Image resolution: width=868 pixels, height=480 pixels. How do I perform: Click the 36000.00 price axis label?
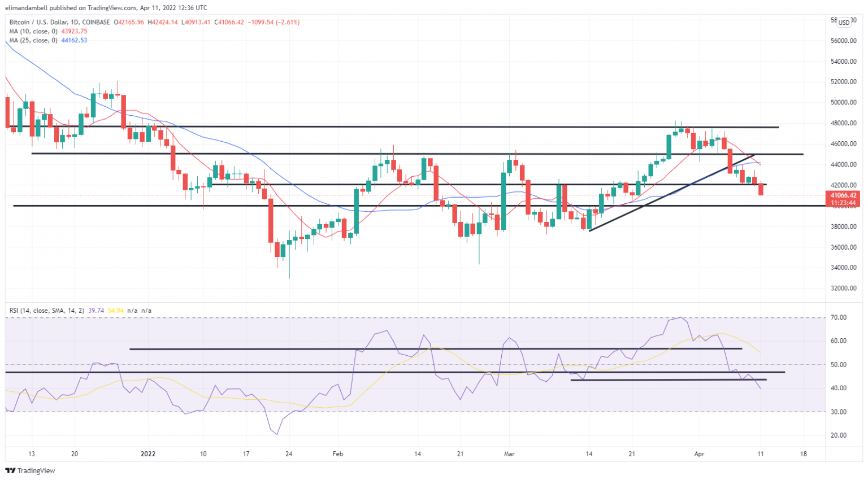click(843, 247)
